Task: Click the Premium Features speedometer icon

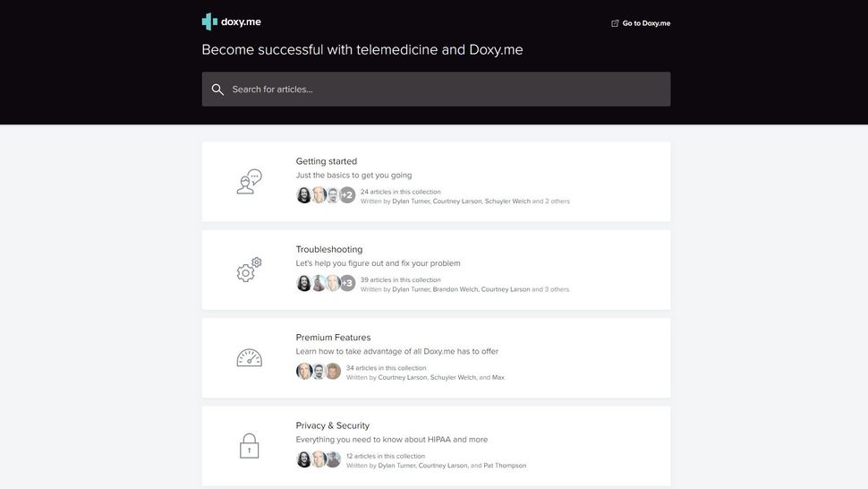Action: 249,358
